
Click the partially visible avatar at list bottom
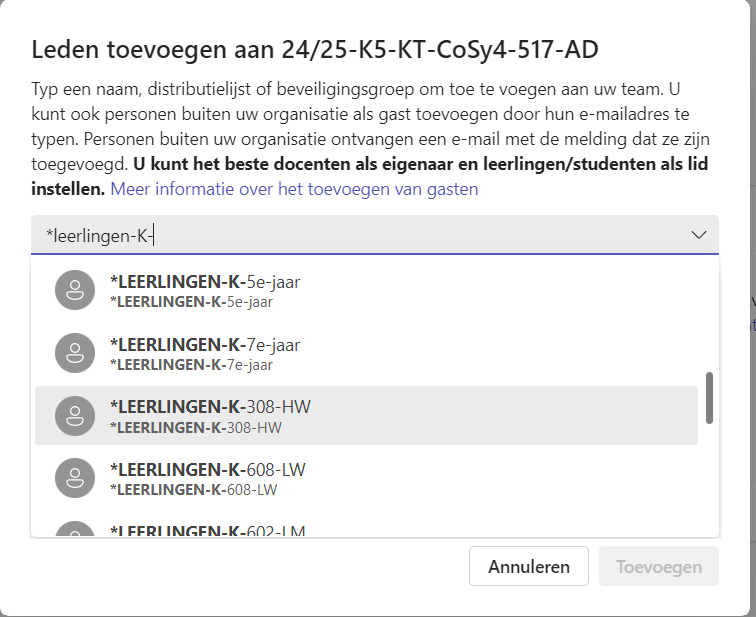click(75, 530)
